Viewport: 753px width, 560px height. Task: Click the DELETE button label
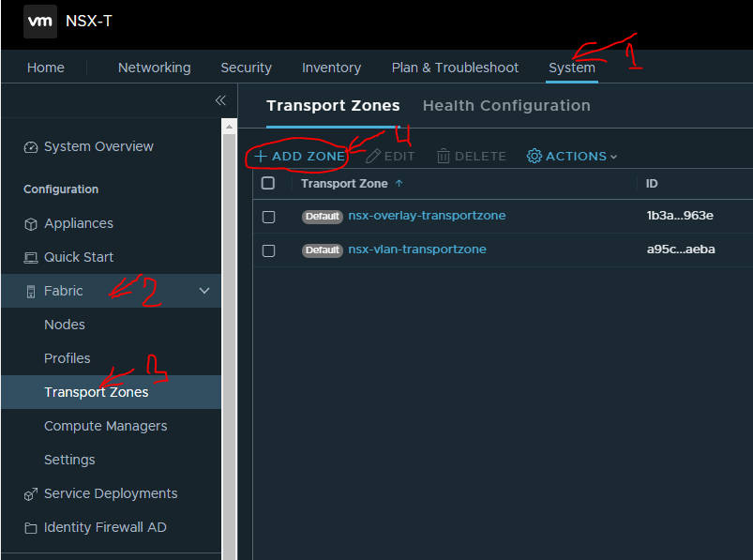point(480,156)
